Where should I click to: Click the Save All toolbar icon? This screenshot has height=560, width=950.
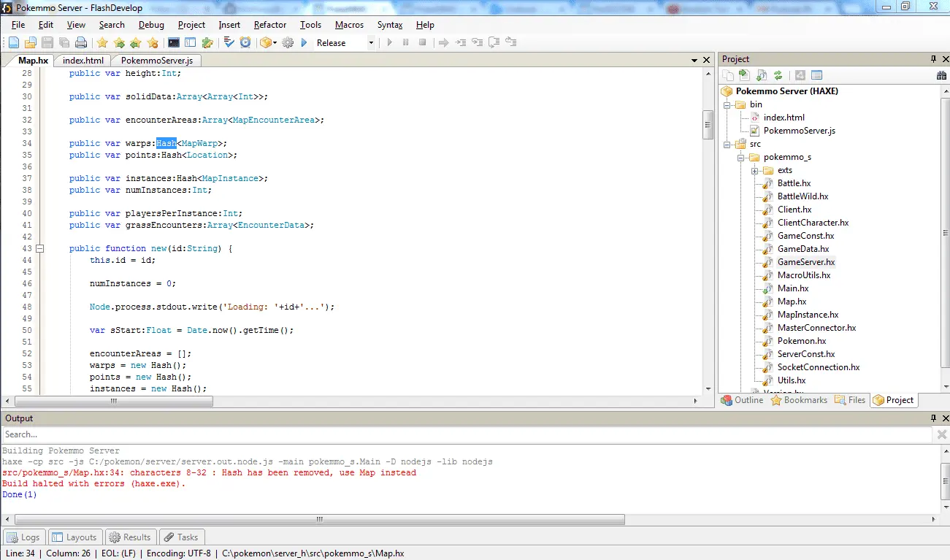64,43
